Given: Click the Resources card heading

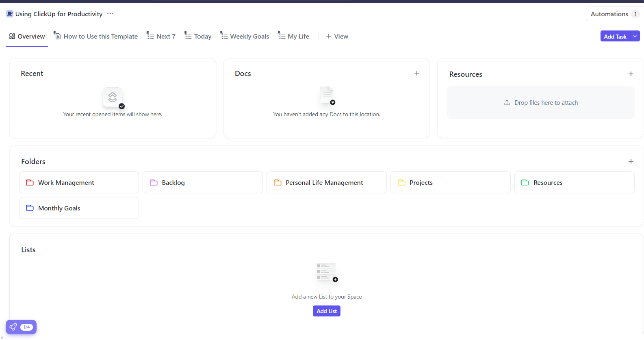Looking at the screenshot, I should (x=466, y=74).
